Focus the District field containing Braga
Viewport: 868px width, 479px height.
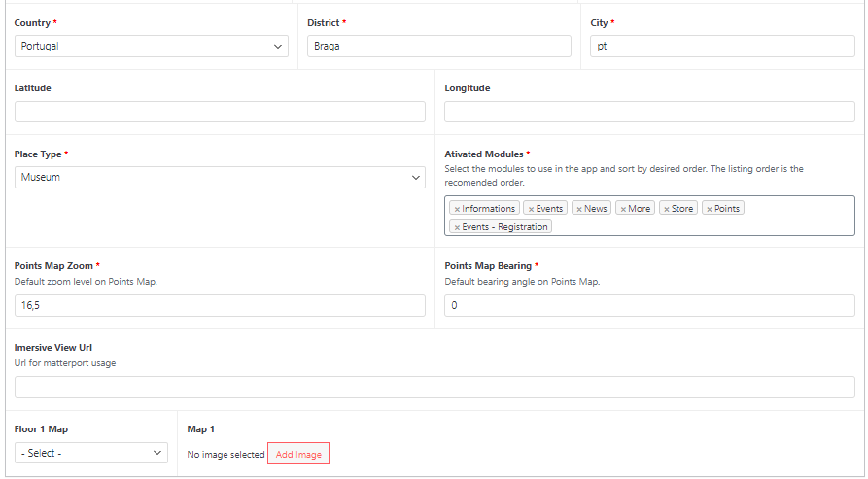coord(439,47)
